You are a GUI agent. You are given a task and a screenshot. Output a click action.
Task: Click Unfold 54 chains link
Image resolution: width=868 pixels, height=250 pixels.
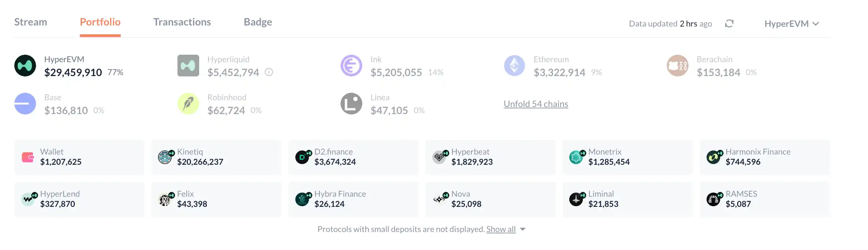tap(536, 104)
